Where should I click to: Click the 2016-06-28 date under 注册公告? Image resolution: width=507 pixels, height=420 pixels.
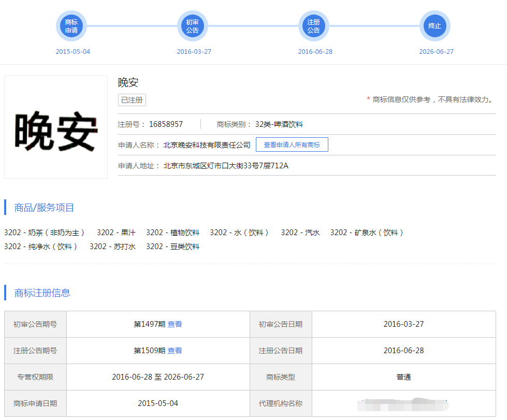[315, 52]
